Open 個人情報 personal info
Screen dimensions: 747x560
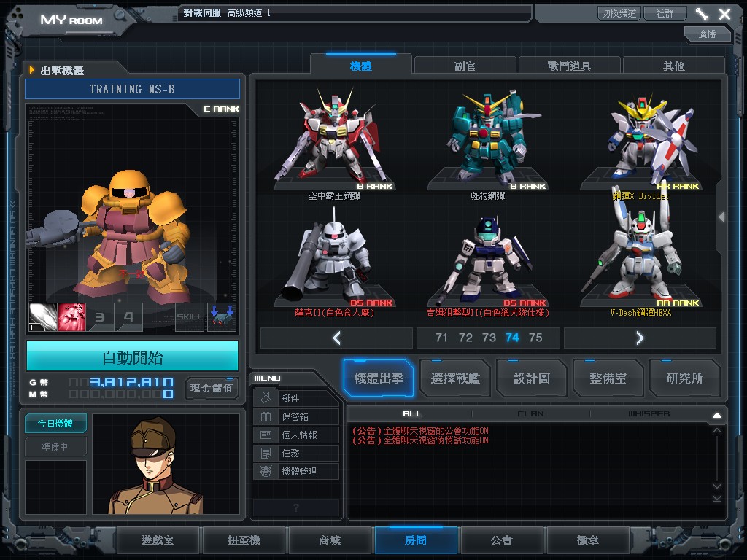pos(296,435)
